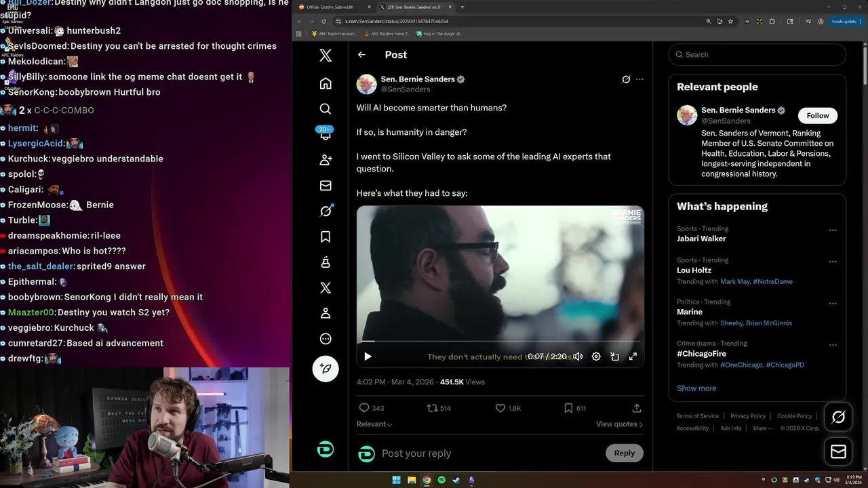Open Lou Holtz trend options menu
The image size is (868, 488).
tap(833, 262)
